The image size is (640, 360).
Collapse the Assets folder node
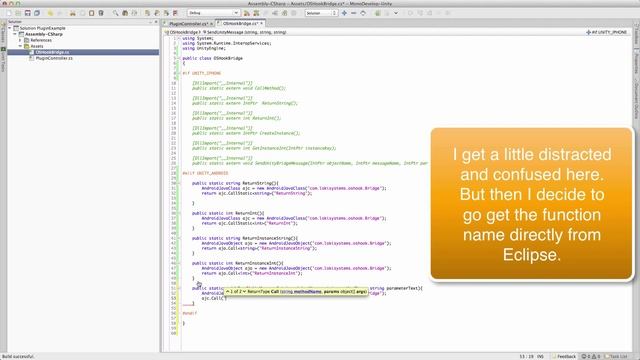pyautogui.click(x=20, y=46)
